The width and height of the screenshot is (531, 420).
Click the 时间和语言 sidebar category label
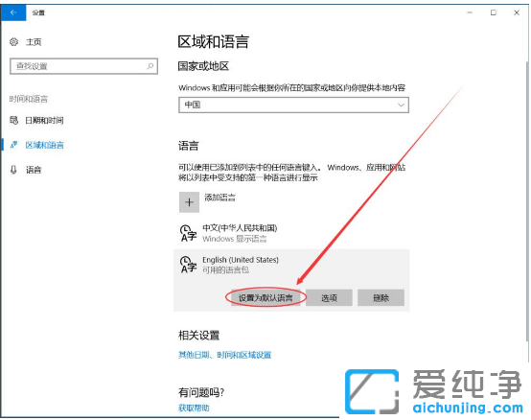[x=29, y=99]
